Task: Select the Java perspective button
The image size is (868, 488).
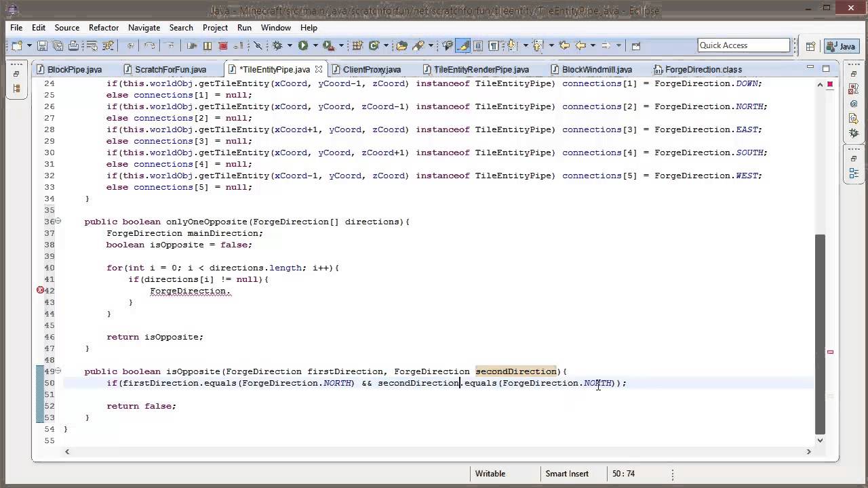Action: [x=841, y=46]
